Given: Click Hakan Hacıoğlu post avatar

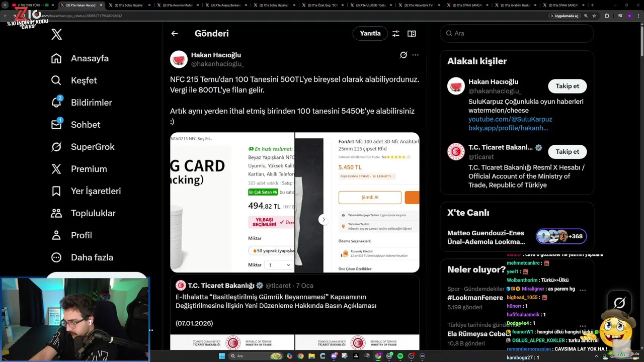Looking at the screenshot, I should pyautogui.click(x=179, y=59).
